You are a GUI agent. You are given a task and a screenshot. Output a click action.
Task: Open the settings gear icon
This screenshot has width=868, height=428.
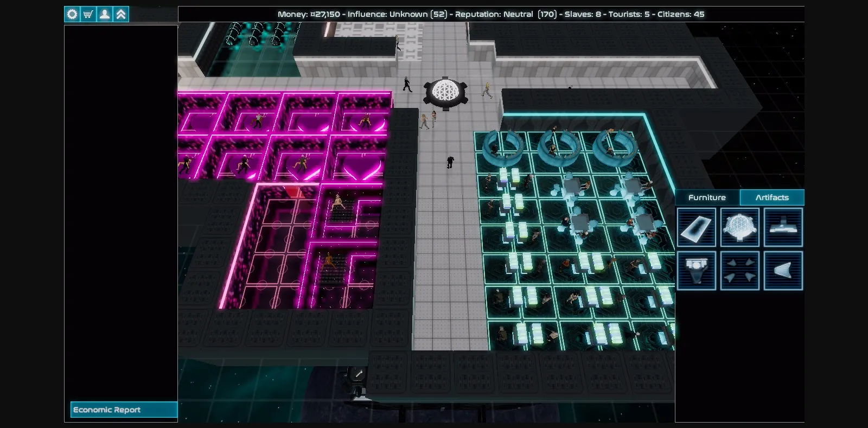click(x=72, y=15)
